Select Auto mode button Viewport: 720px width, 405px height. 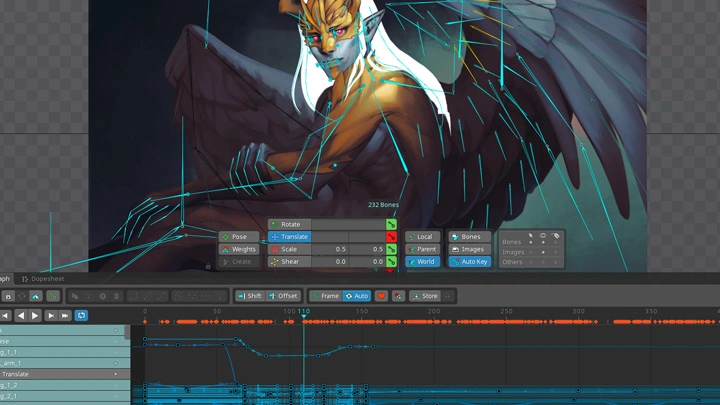click(x=357, y=296)
